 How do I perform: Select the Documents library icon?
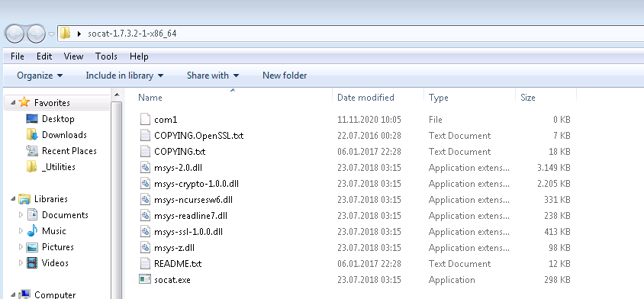coord(33,215)
